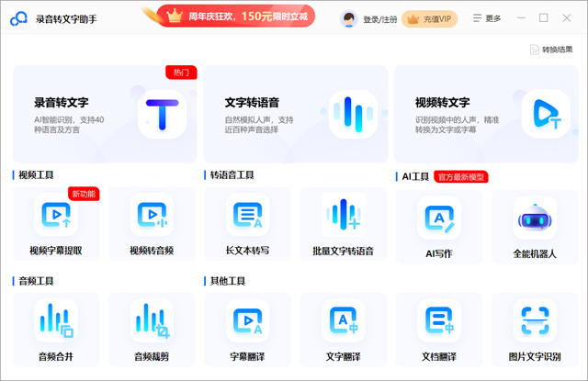Launch the 文字翻译 icon
Viewport: 588px width, 381px height.
point(344,320)
